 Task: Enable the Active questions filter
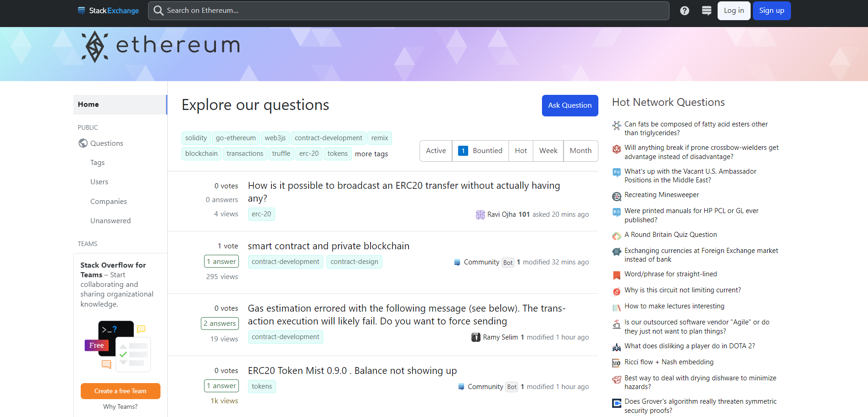436,151
